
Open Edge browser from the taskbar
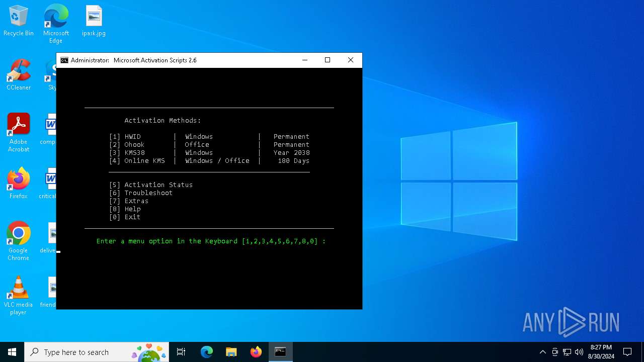point(207,352)
